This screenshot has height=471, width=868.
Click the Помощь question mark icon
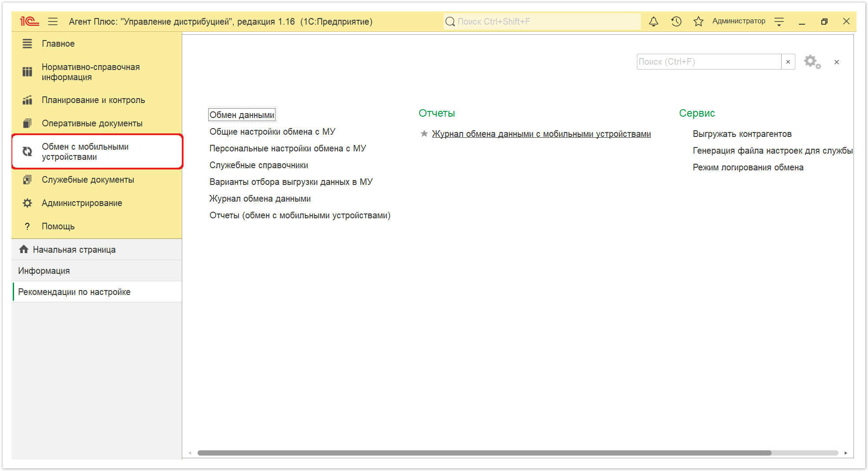(27, 226)
